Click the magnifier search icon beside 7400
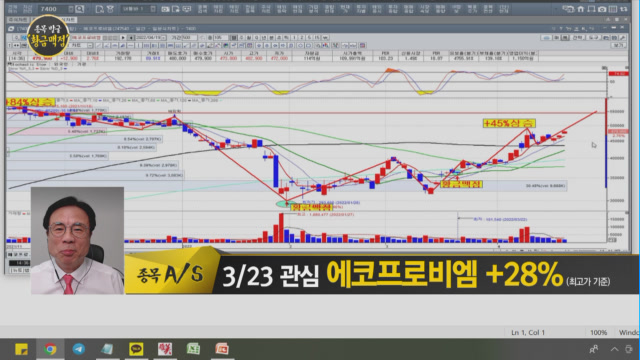This screenshot has height=360, width=640. click(x=80, y=9)
